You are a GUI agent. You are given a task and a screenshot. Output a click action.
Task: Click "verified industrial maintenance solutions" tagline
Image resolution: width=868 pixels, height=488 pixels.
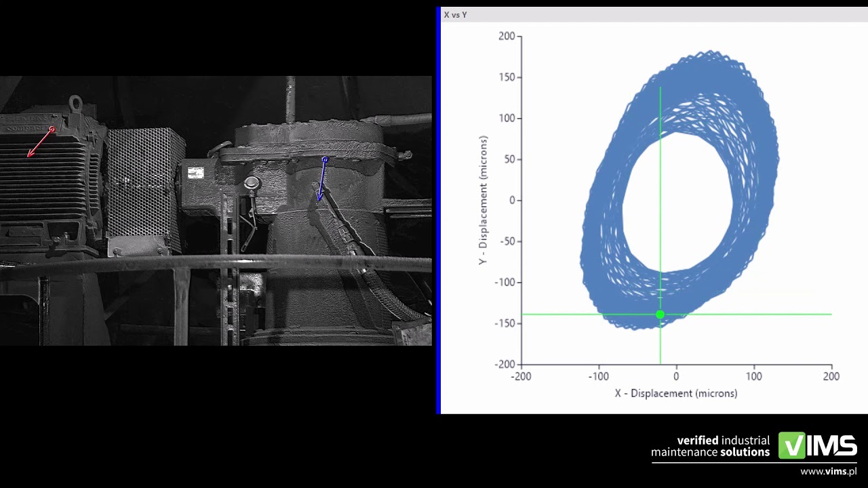point(710,446)
